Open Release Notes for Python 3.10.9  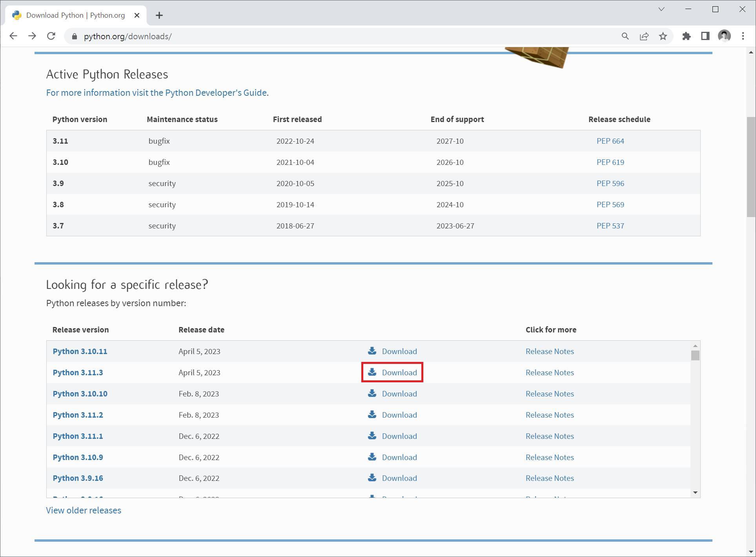(x=550, y=457)
